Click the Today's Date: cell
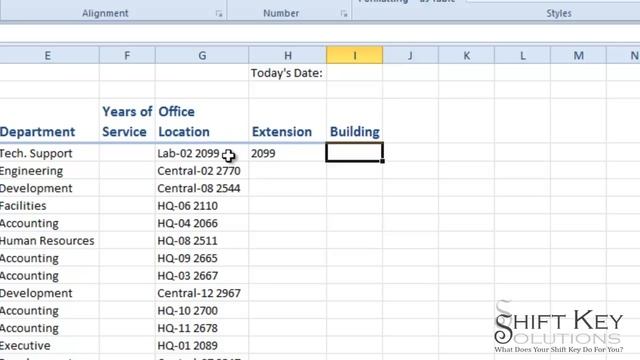The image size is (640, 360). (x=287, y=73)
